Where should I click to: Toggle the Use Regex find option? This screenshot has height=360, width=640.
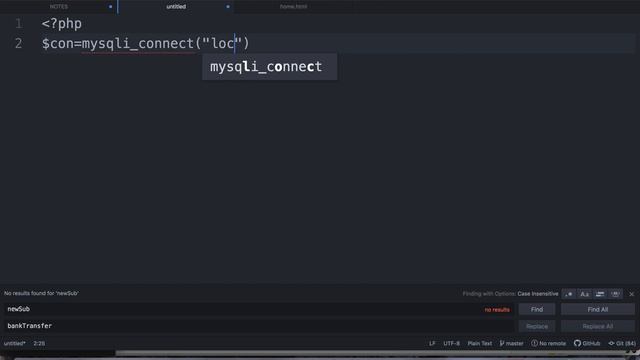(x=569, y=294)
